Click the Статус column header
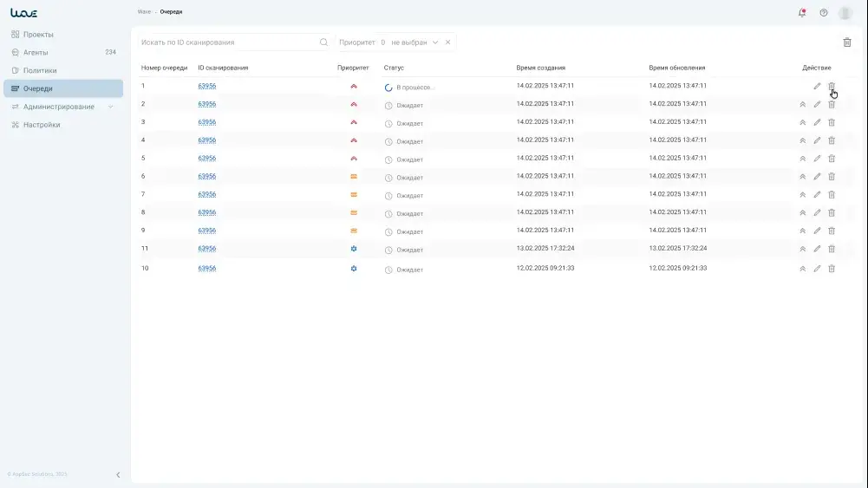The width and height of the screenshot is (868, 488). click(394, 68)
